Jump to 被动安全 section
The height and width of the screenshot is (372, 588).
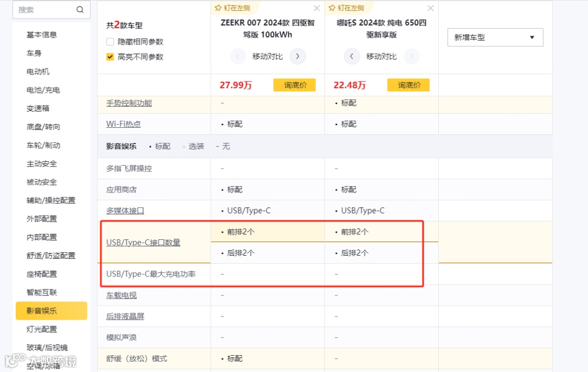41,182
